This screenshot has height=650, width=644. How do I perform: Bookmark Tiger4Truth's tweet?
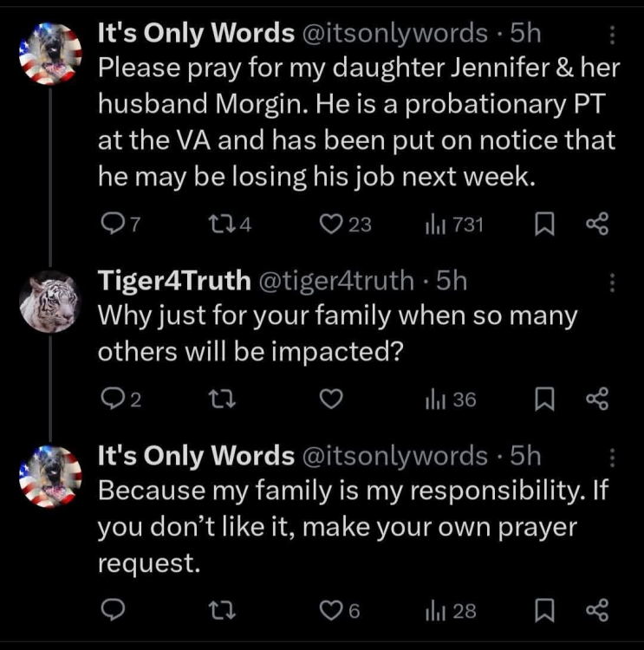(x=546, y=400)
